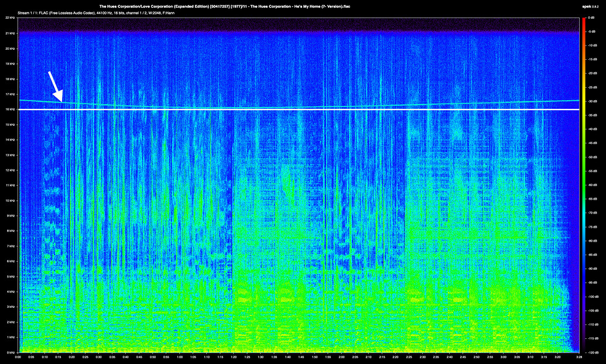This screenshot has height=364, width=606.
Task: Click the horizontal 16 kHz cutoff line
Action: [293, 108]
